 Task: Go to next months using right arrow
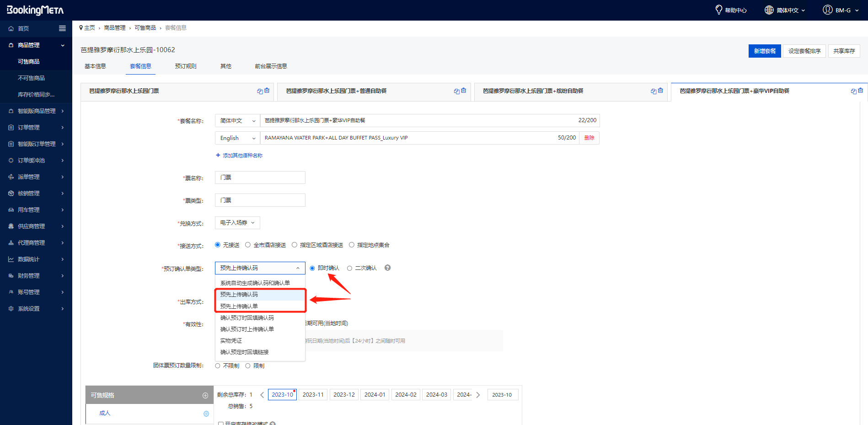tap(478, 395)
